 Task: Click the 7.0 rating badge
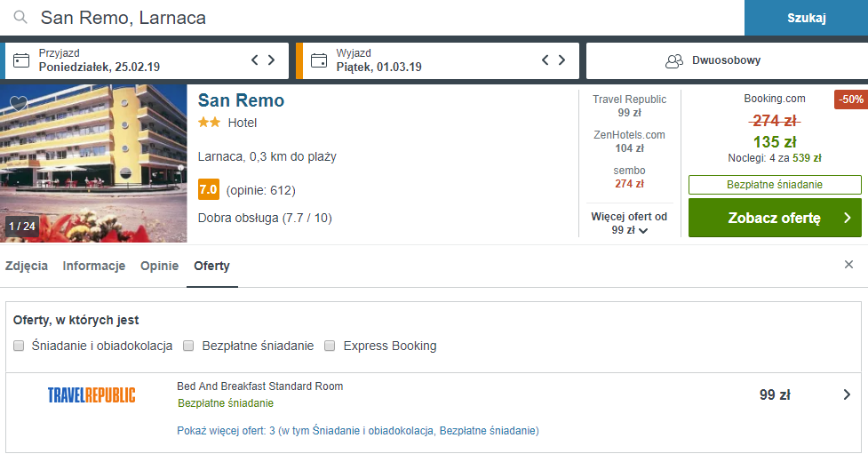click(x=209, y=189)
